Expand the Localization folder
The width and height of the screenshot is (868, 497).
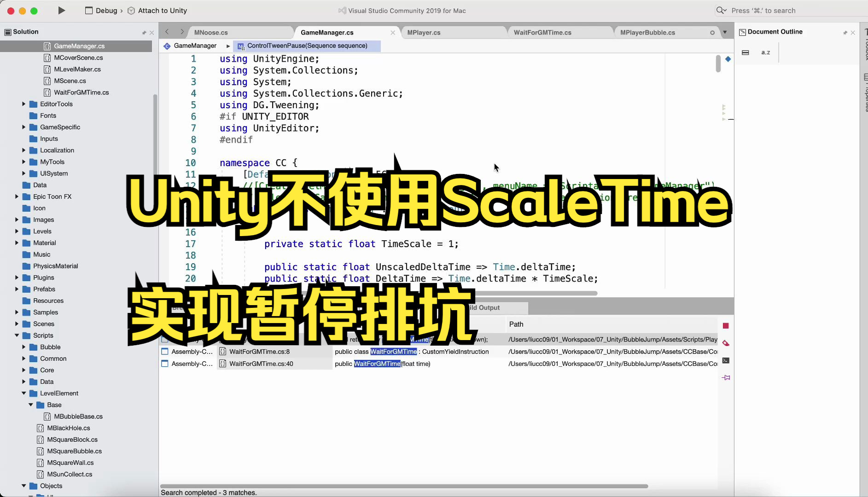pos(23,150)
